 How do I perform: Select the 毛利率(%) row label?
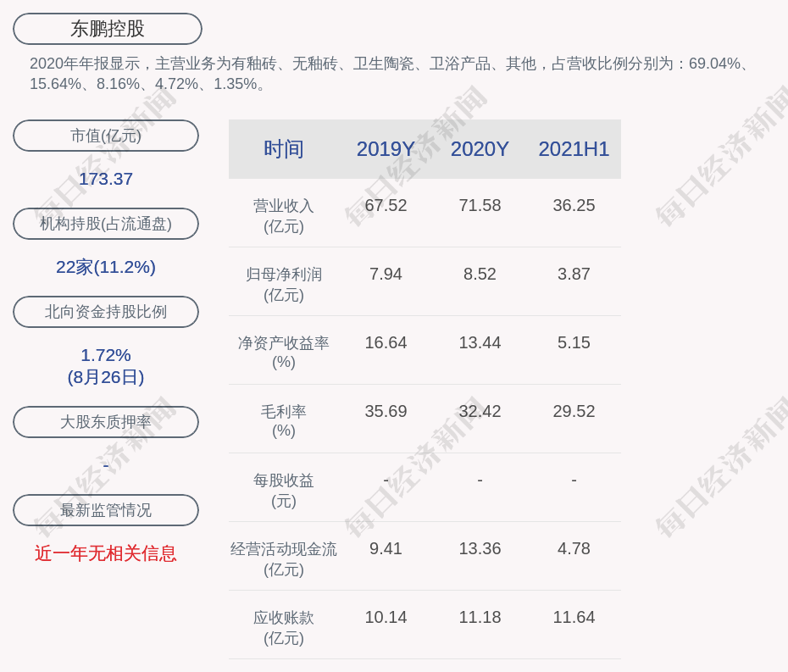pos(284,421)
